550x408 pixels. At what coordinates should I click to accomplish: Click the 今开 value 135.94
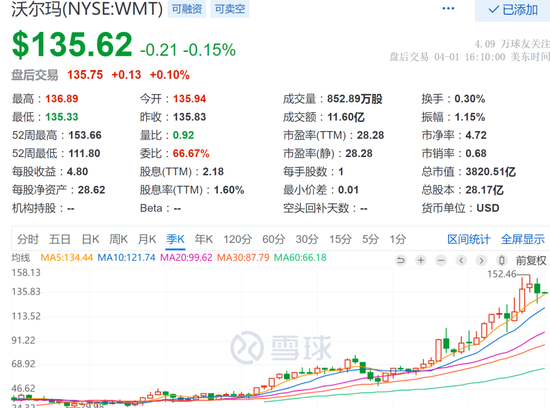[x=189, y=99]
